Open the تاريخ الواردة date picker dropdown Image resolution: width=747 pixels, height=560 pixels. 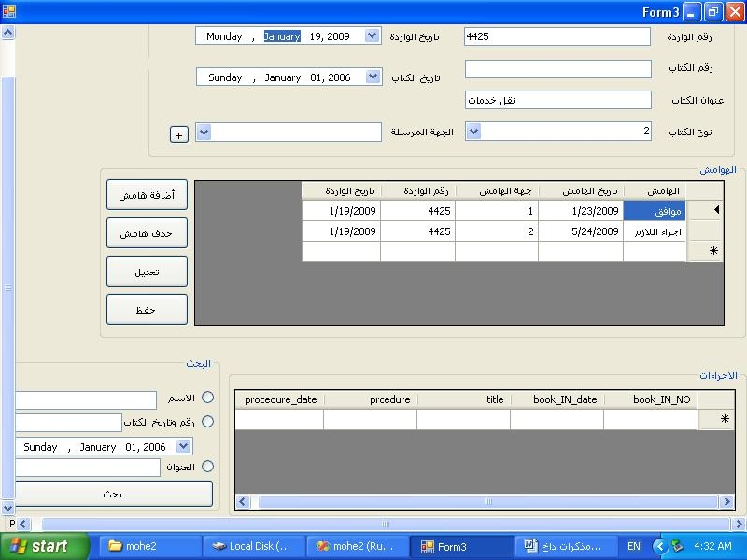click(372, 35)
